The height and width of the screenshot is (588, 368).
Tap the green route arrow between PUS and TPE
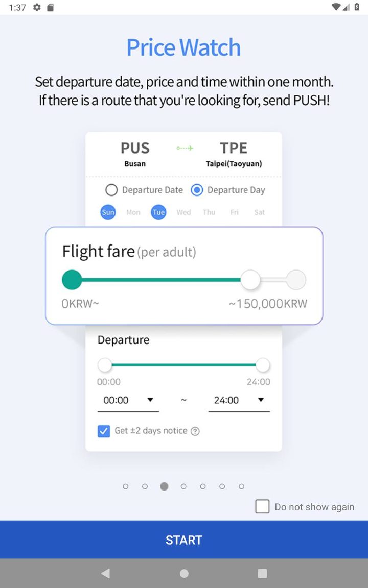[185, 148]
